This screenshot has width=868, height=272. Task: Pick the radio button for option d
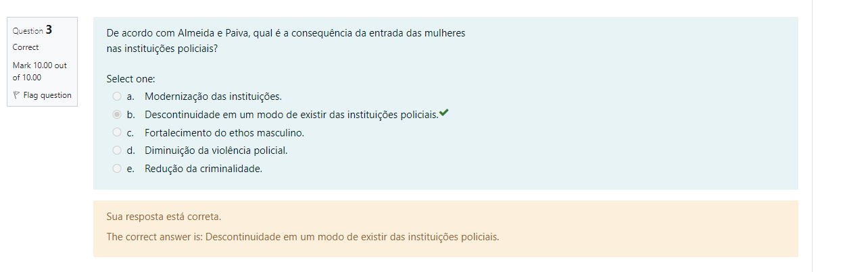pos(117,151)
